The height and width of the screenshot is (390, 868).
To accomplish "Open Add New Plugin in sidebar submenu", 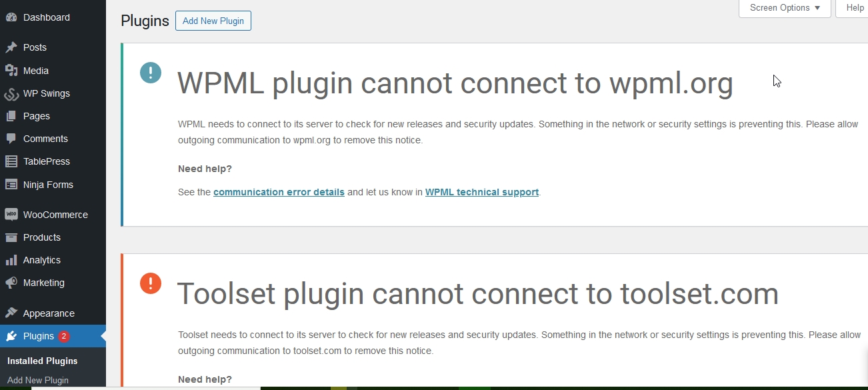I will (x=38, y=381).
